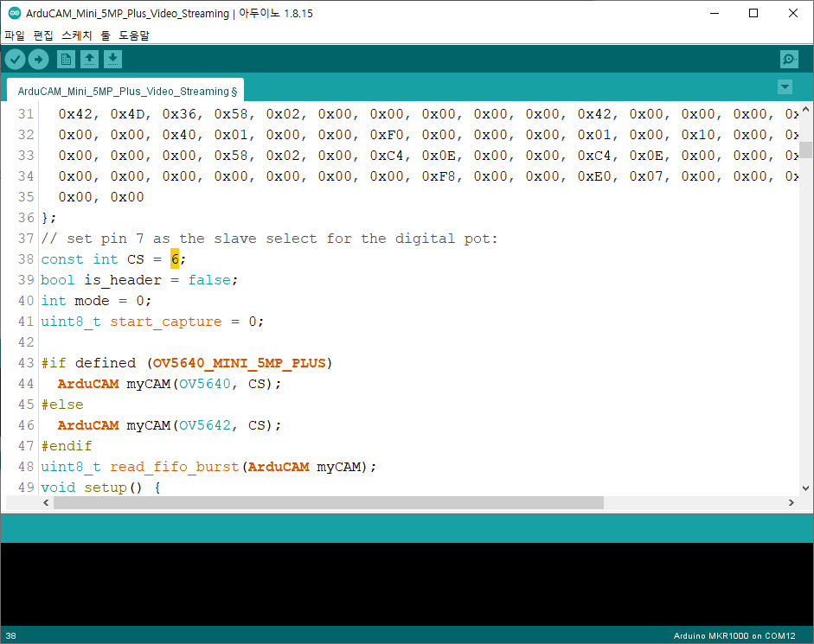Click 'start_capture' on line 41
The width and height of the screenshot is (814, 644).
click(165, 322)
